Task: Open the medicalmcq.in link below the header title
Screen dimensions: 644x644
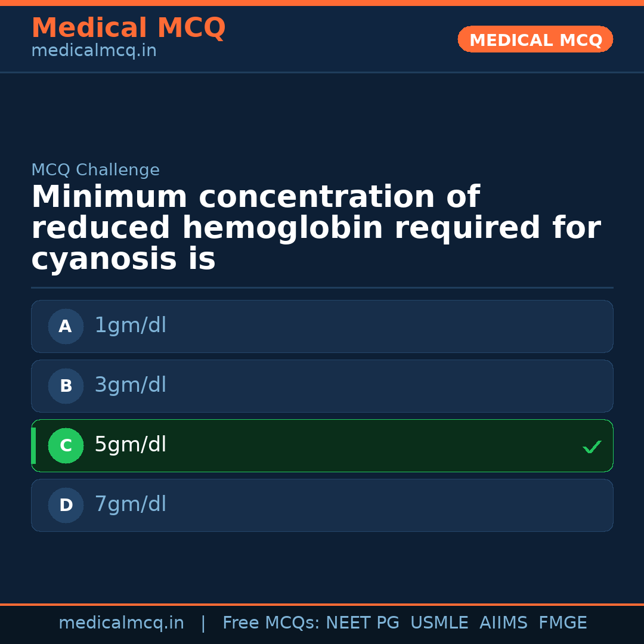Action: 94,51
